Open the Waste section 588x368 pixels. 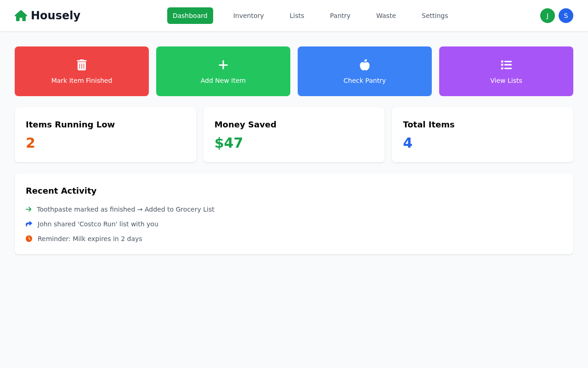[386, 16]
